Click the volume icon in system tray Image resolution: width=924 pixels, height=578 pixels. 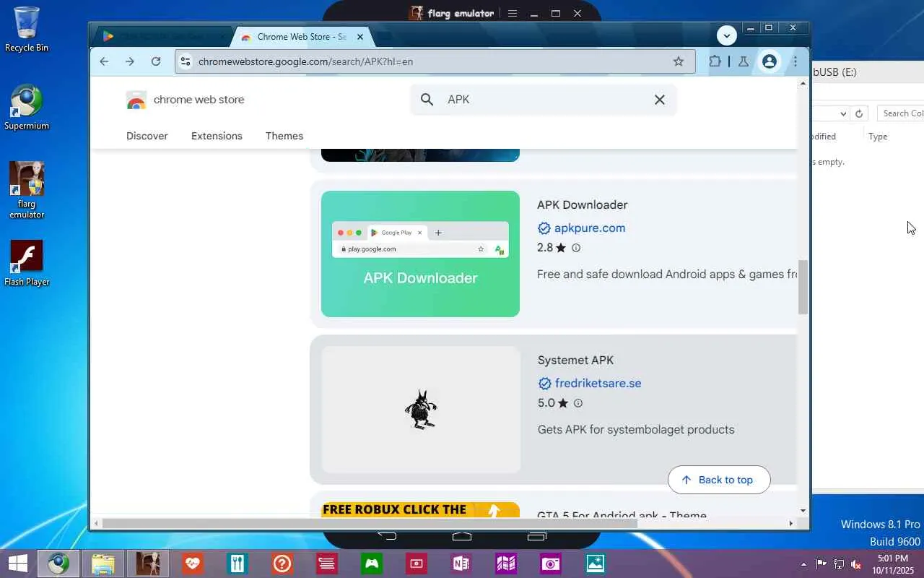pyautogui.click(x=856, y=564)
